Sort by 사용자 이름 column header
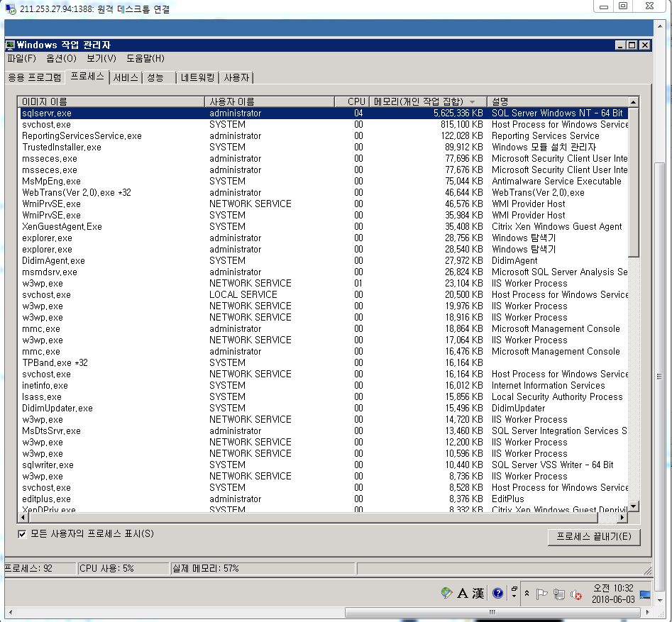 coord(269,101)
